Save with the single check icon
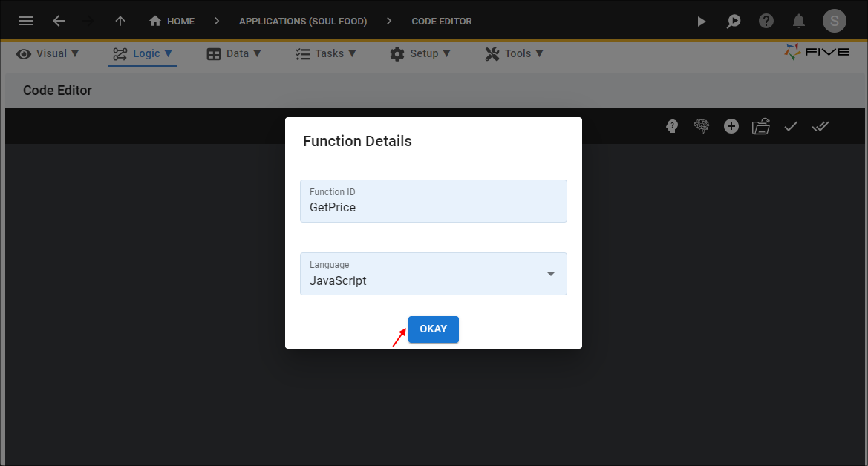 (791, 126)
